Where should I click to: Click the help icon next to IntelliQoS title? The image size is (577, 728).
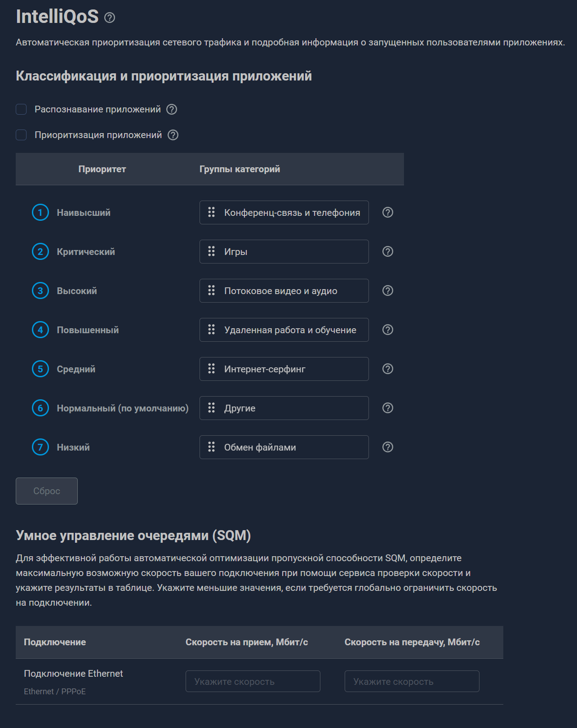[x=110, y=18]
